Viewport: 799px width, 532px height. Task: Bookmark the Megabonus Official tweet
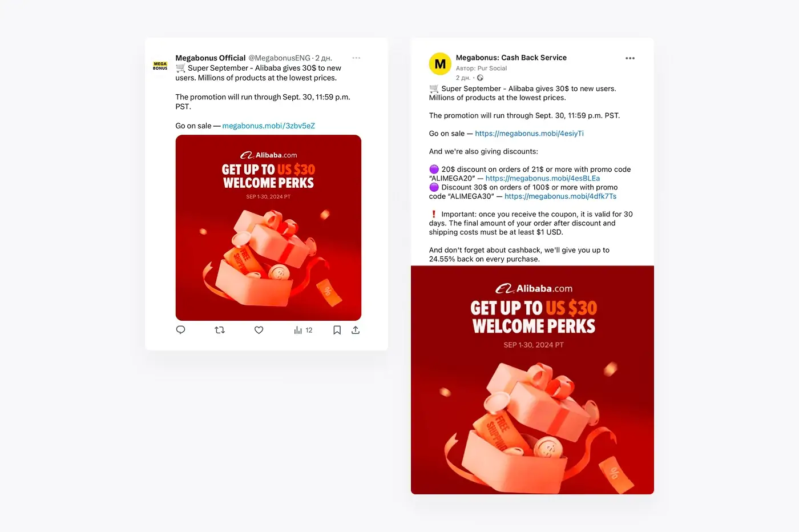(337, 330)
